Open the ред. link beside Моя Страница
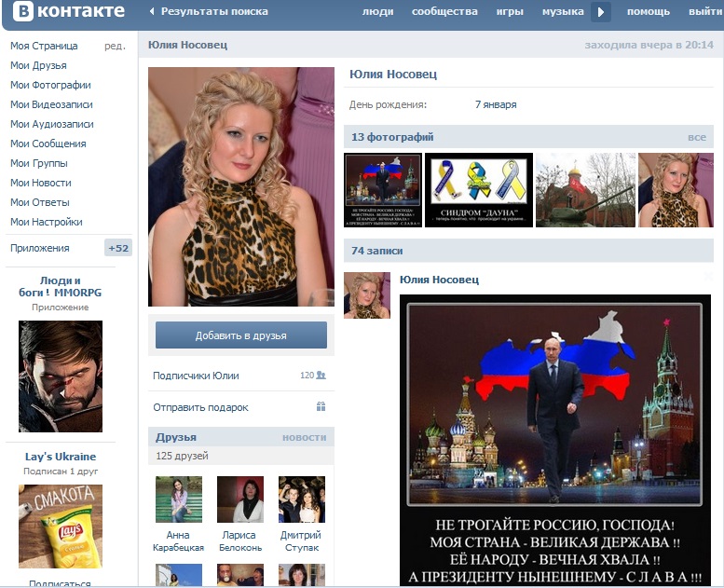 coord(115,46)
